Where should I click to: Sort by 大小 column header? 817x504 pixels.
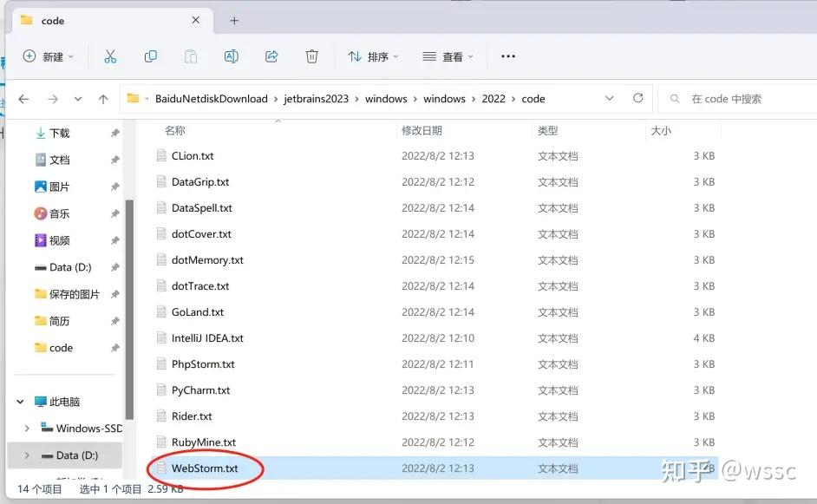pos(661,130)
